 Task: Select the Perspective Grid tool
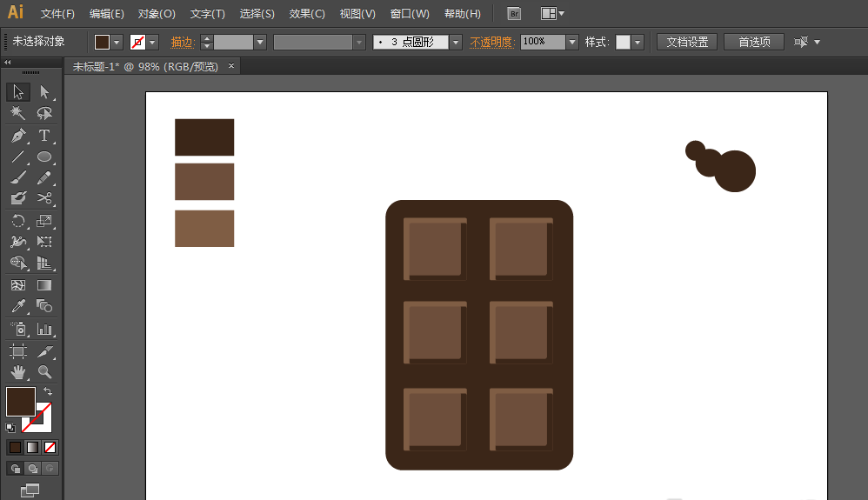tap(44, 263)
